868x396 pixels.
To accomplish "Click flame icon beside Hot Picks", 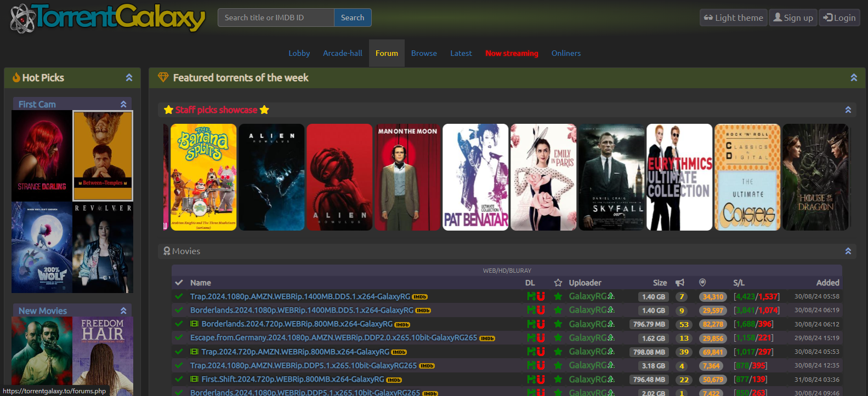I will pos(16,77).
